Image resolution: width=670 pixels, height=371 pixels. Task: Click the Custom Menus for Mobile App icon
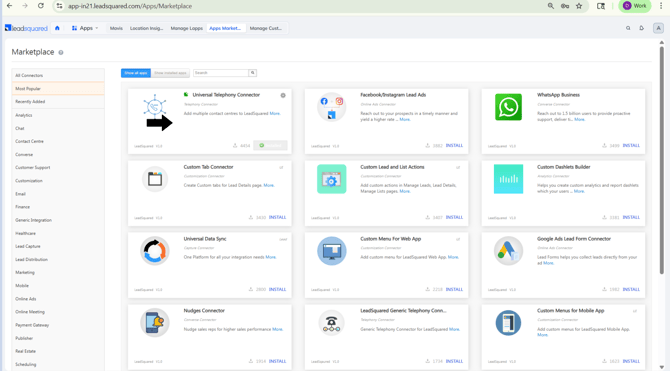coord(508,323)
